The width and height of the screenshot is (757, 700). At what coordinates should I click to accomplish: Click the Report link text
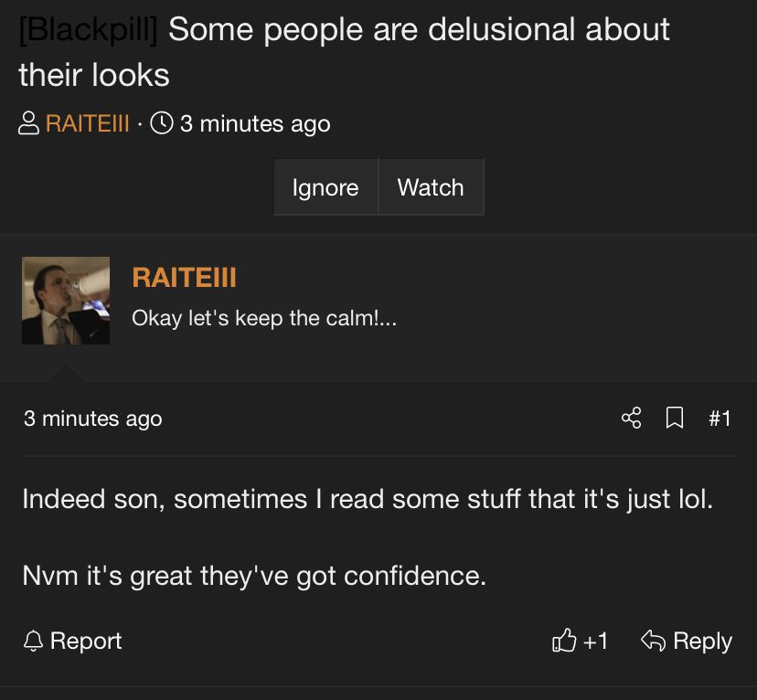[x=86, y=641]
